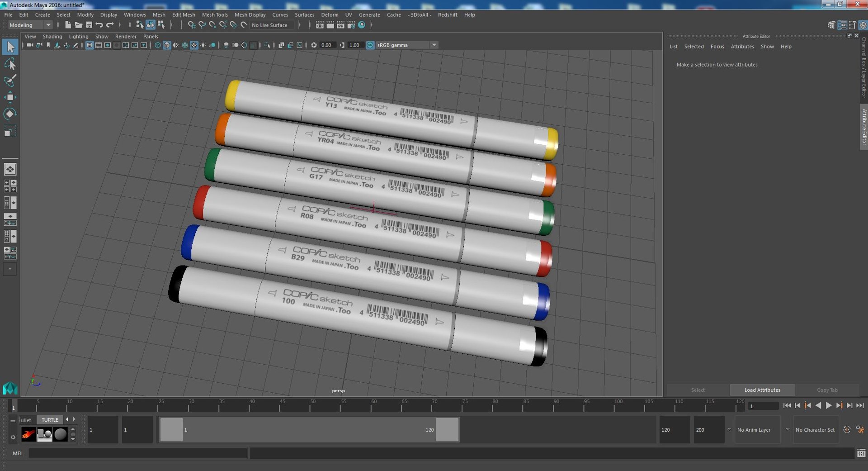
Task: Select the arrow Select tool
Action: (10, 47)
